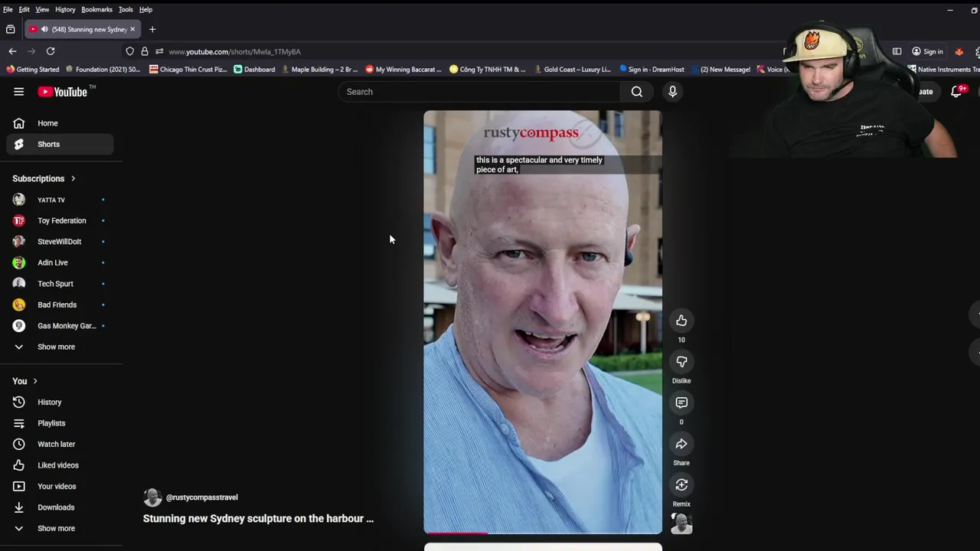Viewport: 980px width, 551px height.
Task: Like the short with thumbs up
Action: (681, 321)
